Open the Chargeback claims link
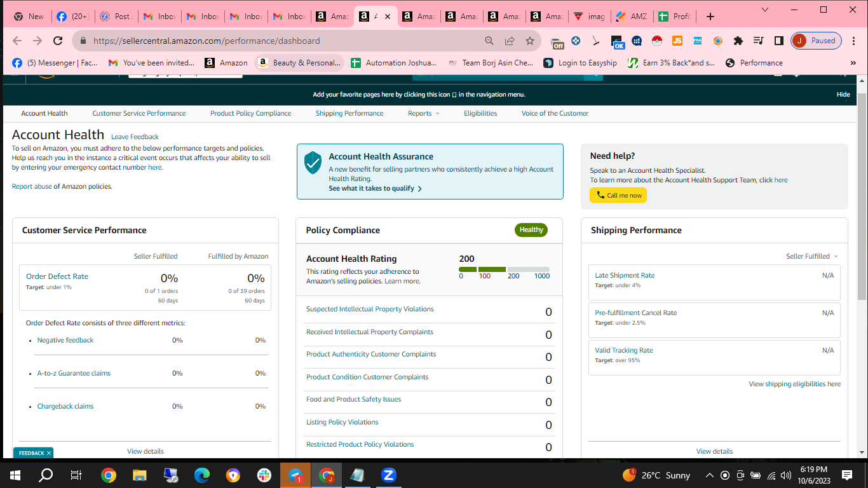Screen dimensions: 868x488 point(65,407)
